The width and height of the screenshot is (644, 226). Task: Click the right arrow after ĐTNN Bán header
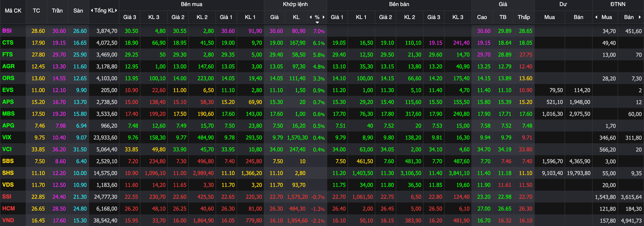[640, 17]
